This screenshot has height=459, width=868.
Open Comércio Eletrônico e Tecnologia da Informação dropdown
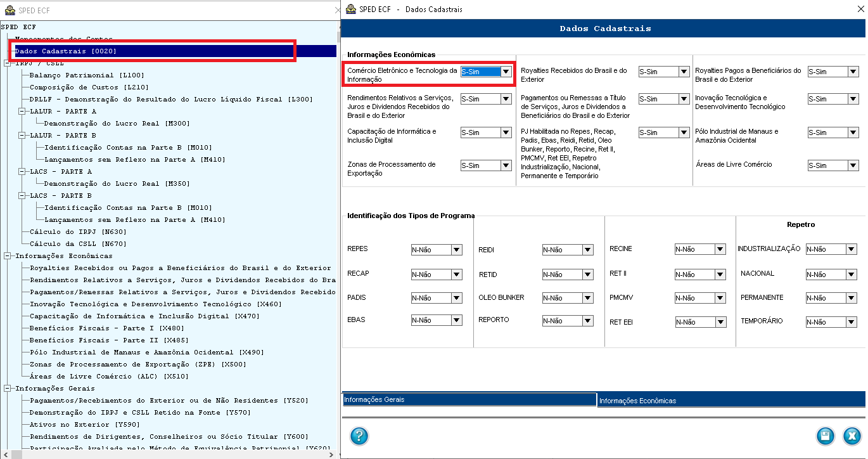506,72
